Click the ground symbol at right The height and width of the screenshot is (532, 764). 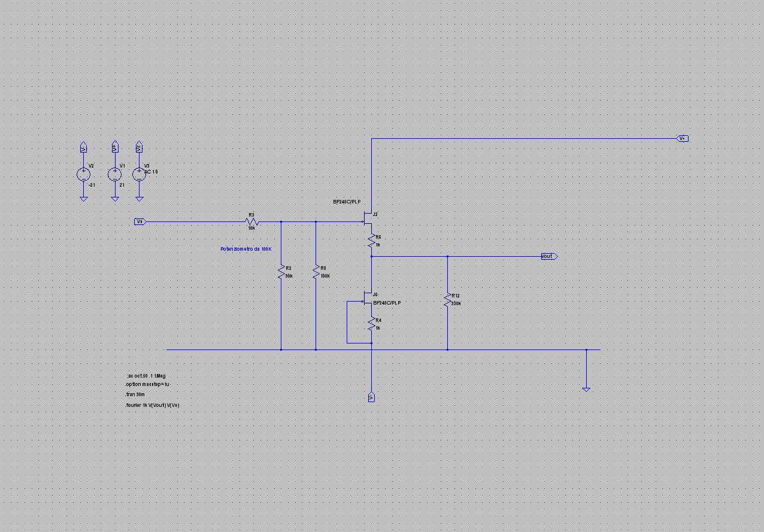point(586,389)
